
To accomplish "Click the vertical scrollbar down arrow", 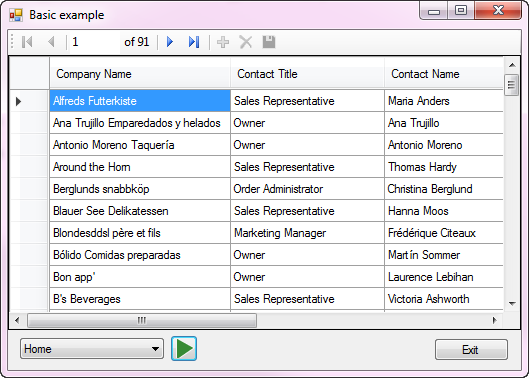I will click(512, 303).
